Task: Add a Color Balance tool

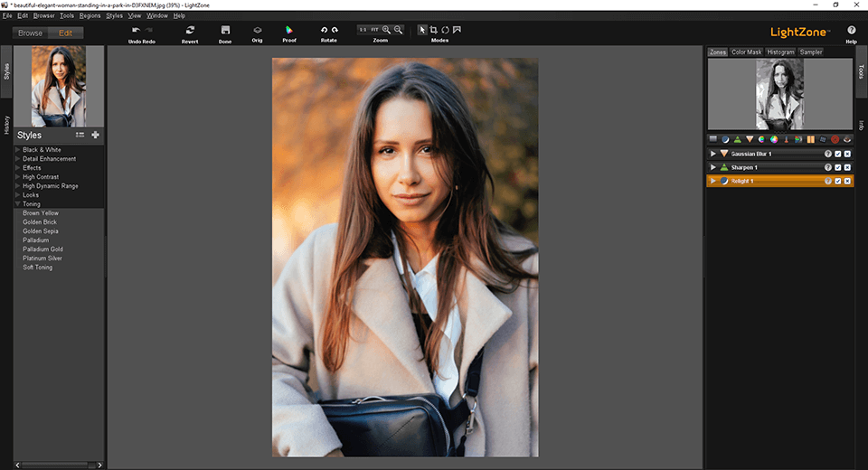Action: pos(774,139)
